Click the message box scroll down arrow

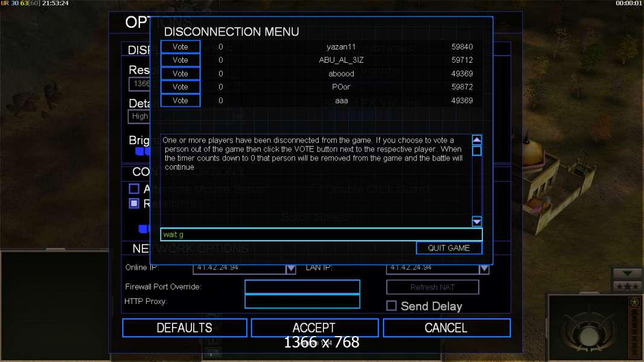coord(477,221)
